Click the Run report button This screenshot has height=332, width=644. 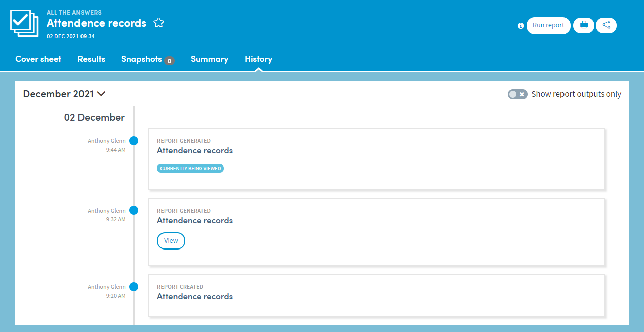tap(548, 25)
